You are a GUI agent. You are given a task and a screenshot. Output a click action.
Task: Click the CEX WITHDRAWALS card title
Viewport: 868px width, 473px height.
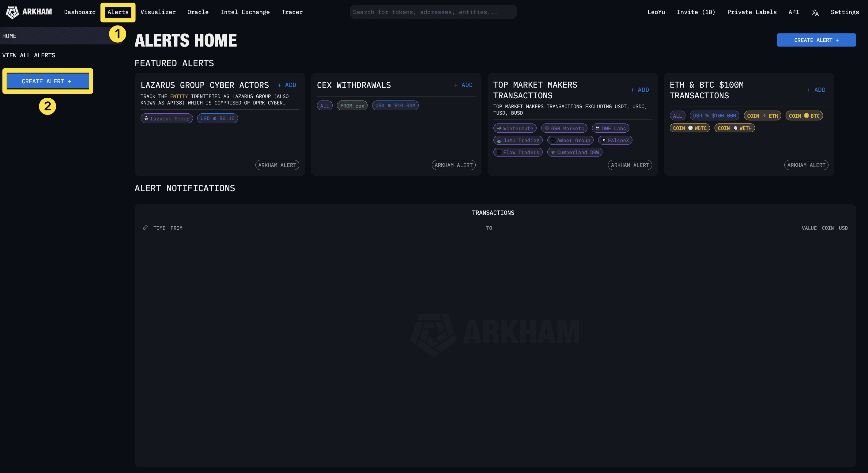tap(354, 85)
